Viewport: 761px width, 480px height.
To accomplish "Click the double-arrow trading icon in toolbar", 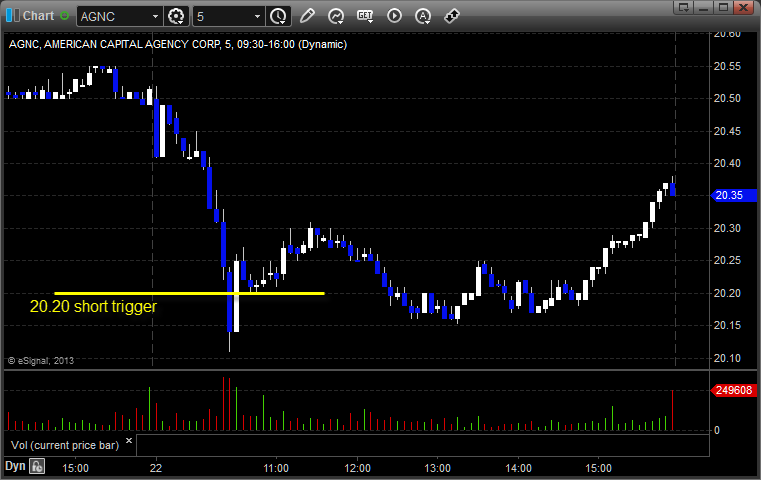I will pyautogui.click(x=452, y=16).
